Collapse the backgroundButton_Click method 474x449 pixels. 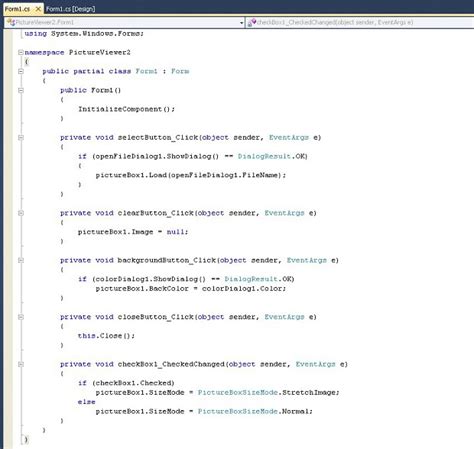(21, 260)
